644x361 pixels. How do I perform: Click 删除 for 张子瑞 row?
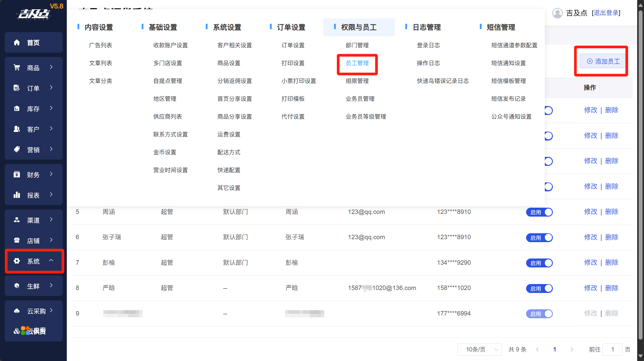[612, 237]
